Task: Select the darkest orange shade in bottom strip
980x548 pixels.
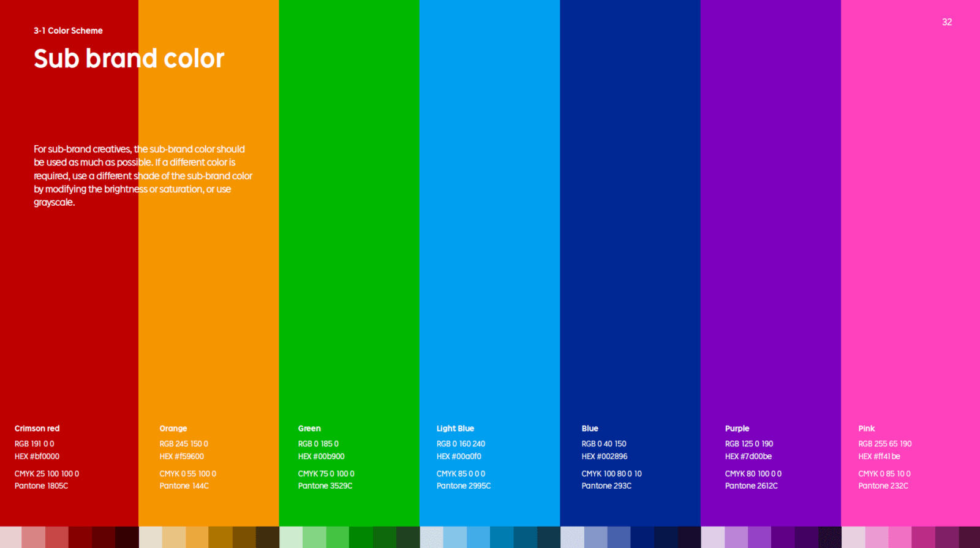Action: pos(268,537)
